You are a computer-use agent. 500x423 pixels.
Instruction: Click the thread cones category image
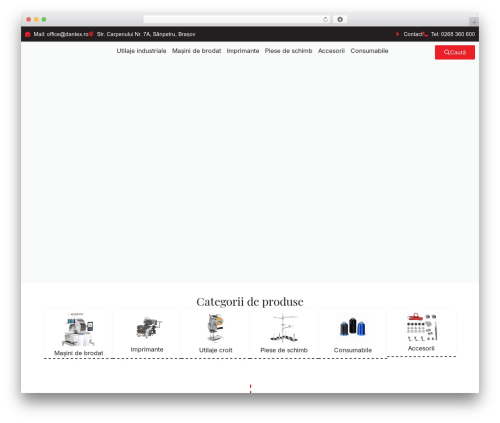[x=353, y=327]
